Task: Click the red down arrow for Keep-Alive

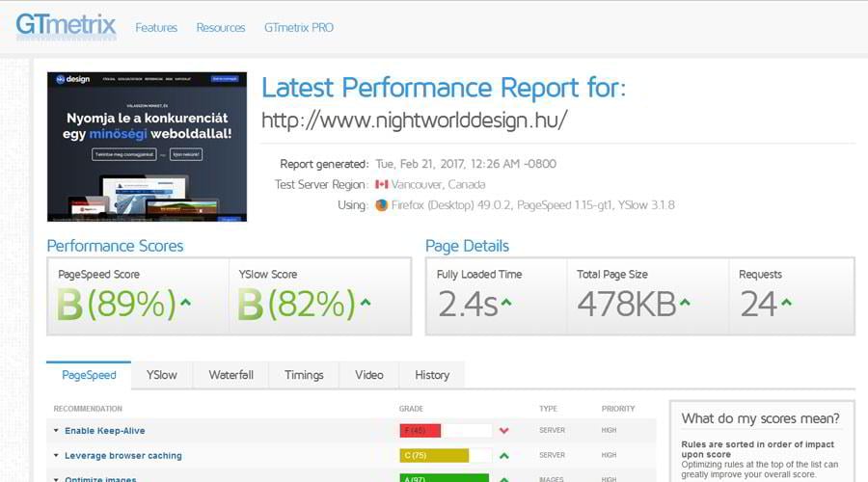Action: [503, 431]
